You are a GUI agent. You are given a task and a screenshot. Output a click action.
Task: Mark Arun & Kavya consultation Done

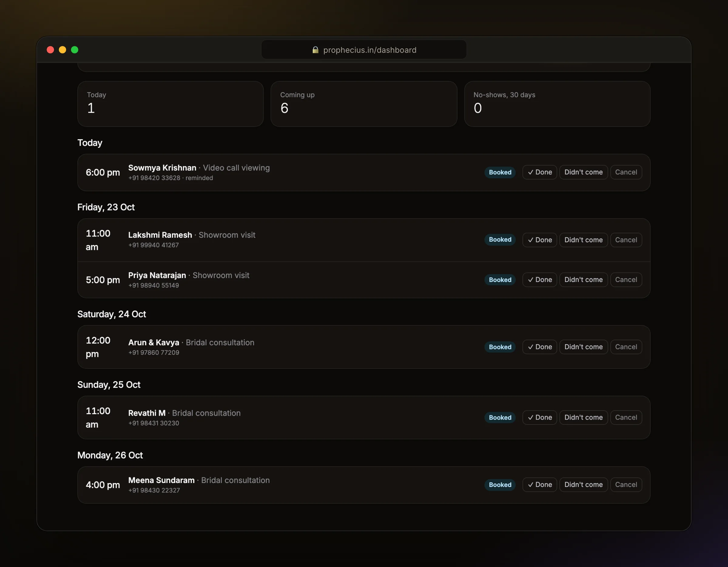(x=539, y=347)
